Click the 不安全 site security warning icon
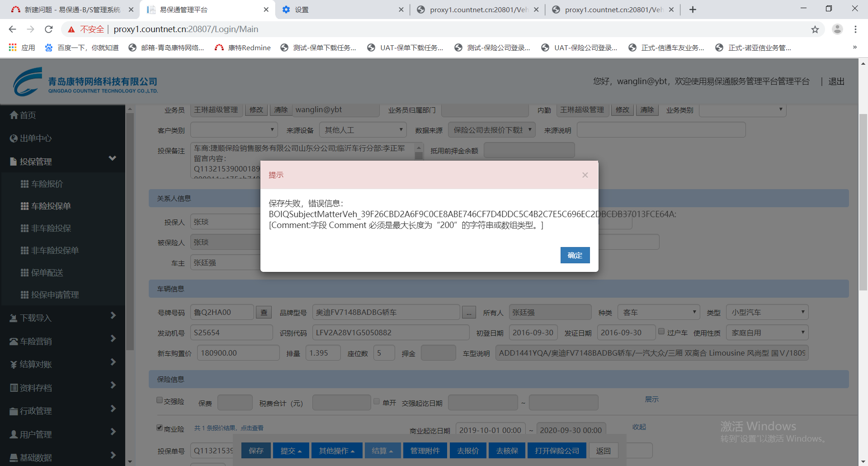The width and height of the screenshot is (868, 466). pos(71,29)
